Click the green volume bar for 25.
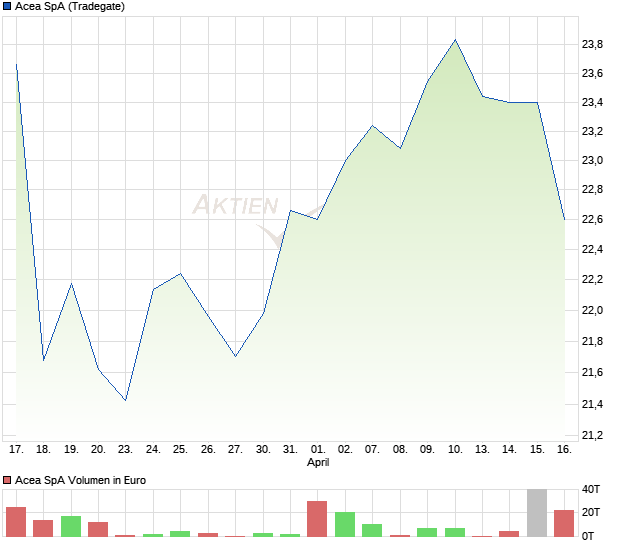This screenshot has height=546, width=620. 180,534
